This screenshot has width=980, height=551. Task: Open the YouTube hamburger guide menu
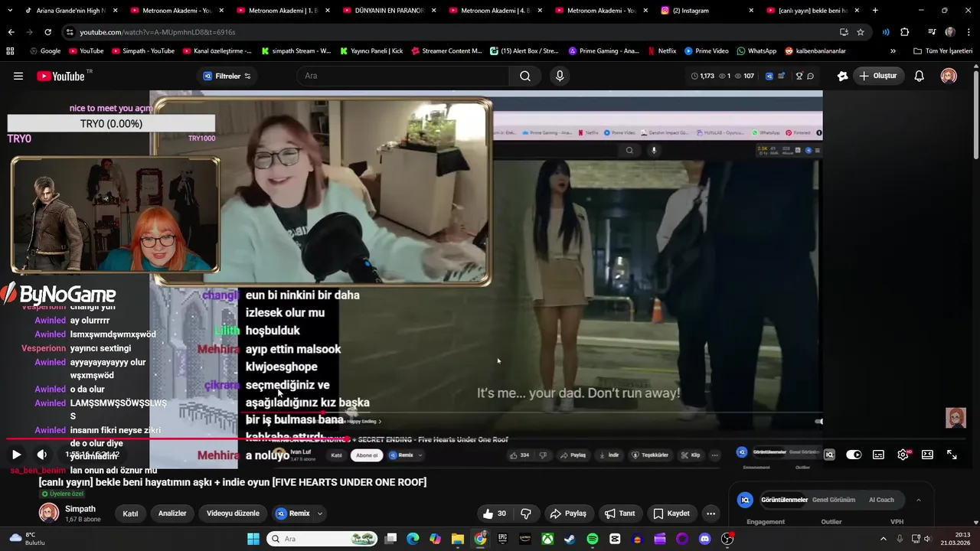18,76
